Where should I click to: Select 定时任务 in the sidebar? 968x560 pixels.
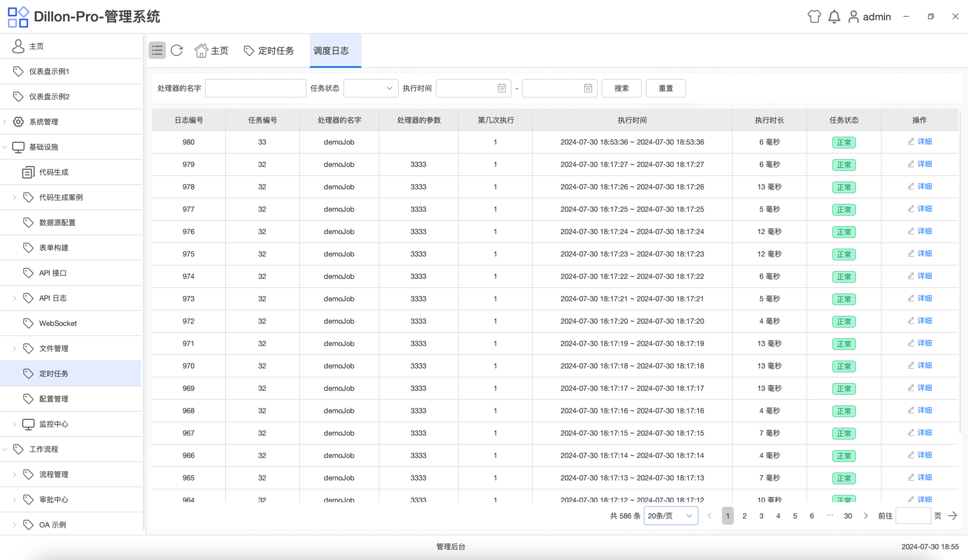[x=72, y=374]
